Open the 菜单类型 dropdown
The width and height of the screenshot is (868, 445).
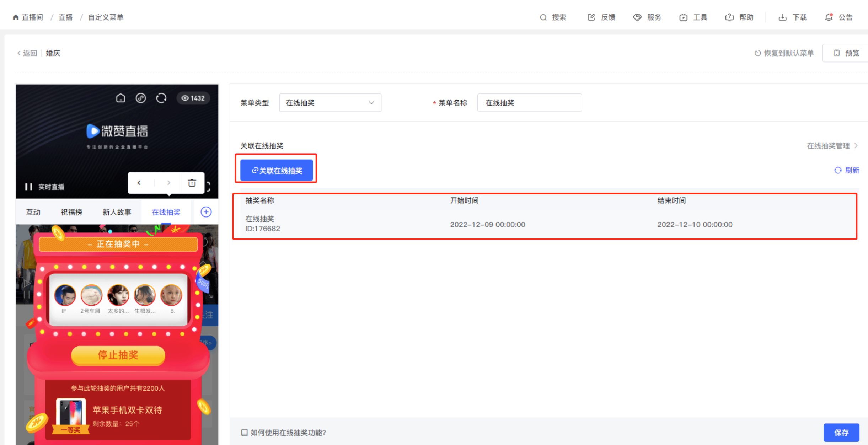pyautogui.click(x=330, y=103)
